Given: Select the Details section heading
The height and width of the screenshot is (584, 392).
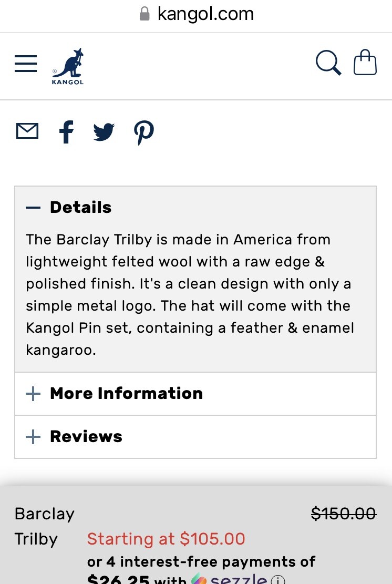Looking at the screenshot, I should 81,208.
